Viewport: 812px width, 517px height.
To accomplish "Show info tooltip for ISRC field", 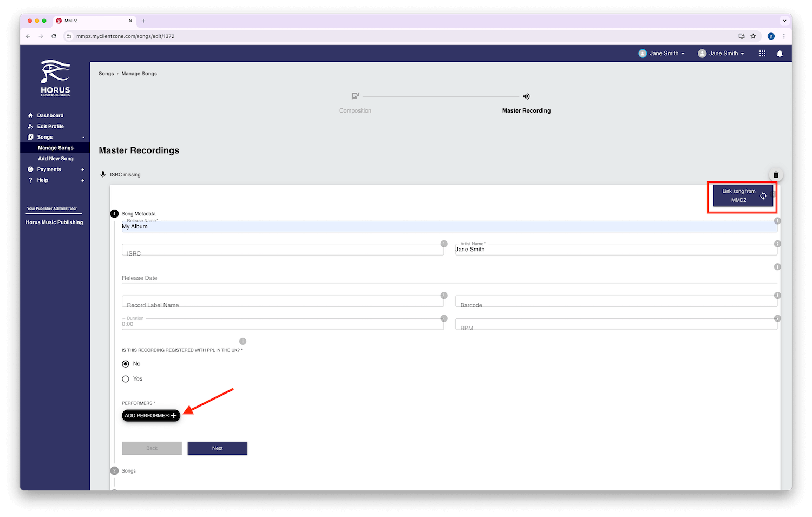I will [444, 244].
